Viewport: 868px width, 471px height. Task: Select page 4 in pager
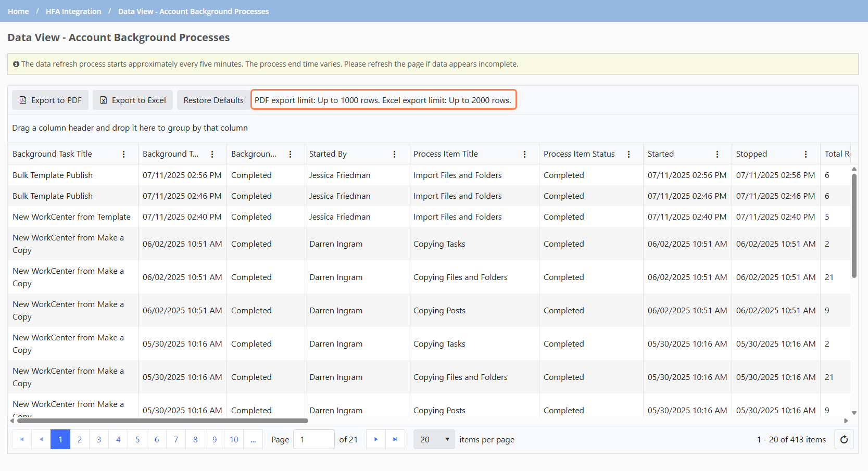(118, 439)
